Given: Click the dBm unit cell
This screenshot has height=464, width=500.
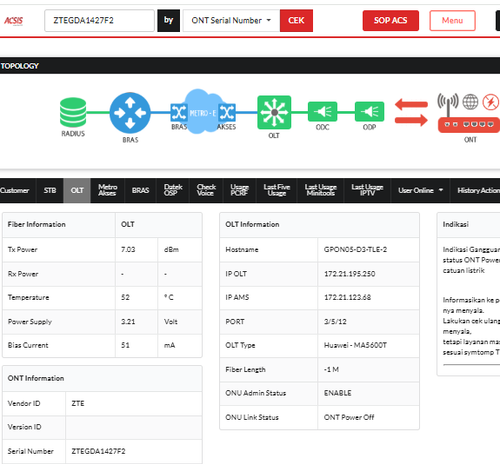Looking at the screenshot, I should point(180,250).
